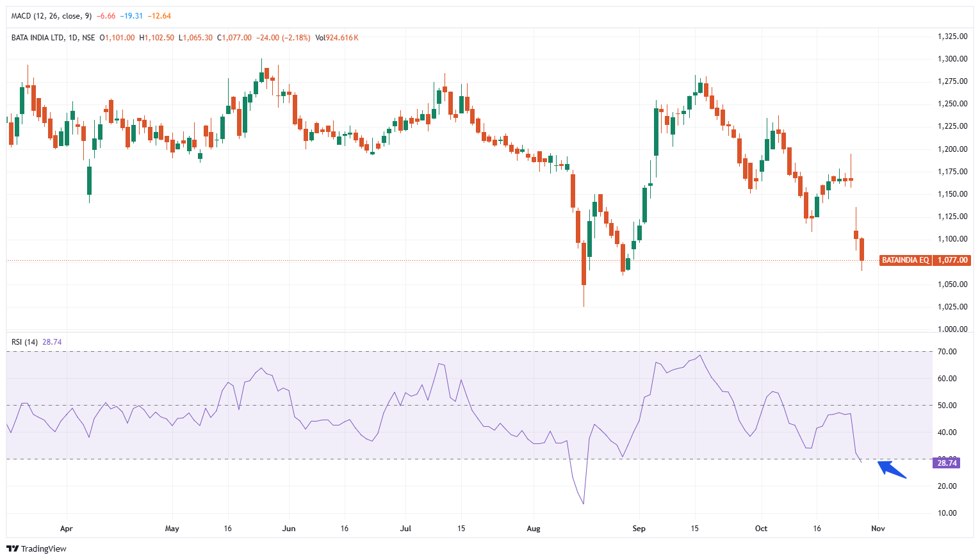Click the 1,325.00 price scale label
Image resolution: width=980 pixels, height=560 pixels.
tap(952, 37)
